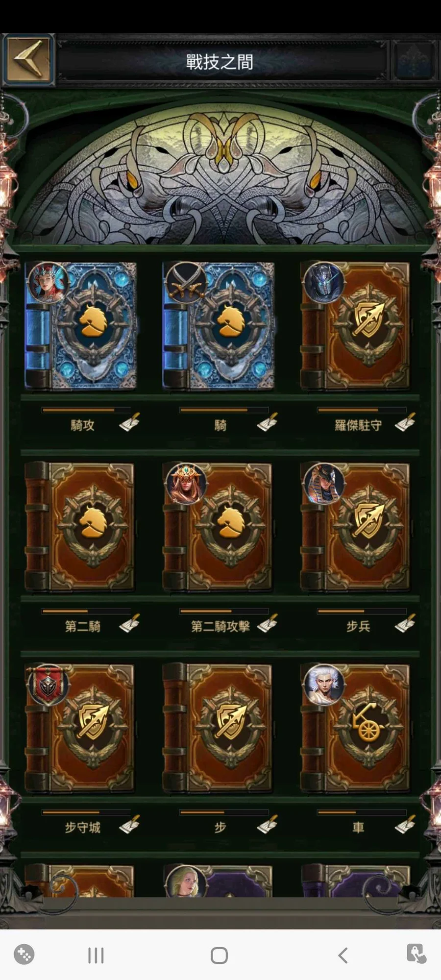Tap the Android home navigation button
The width and height of the screenshot is (441, 980).
[219, 955]
